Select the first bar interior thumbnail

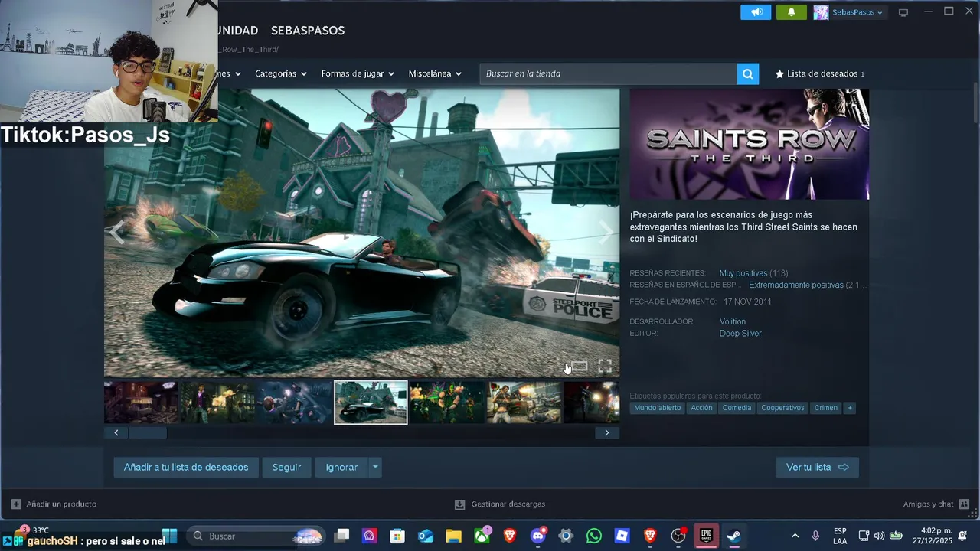tap(141, 403)
